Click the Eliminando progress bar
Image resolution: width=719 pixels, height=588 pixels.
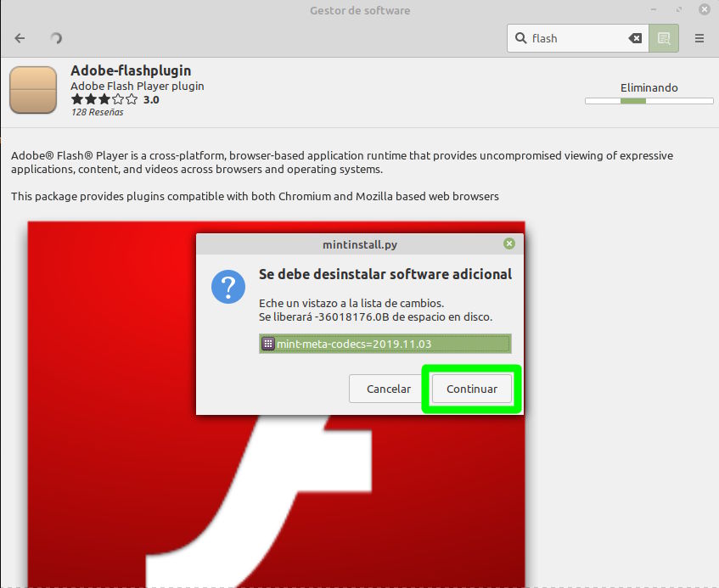(649, 101)
